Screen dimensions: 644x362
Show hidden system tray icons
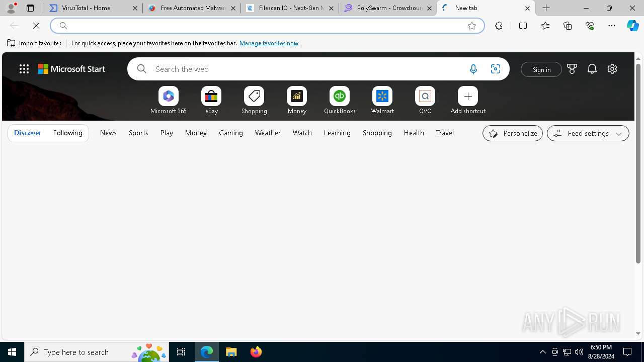[542, 352]
